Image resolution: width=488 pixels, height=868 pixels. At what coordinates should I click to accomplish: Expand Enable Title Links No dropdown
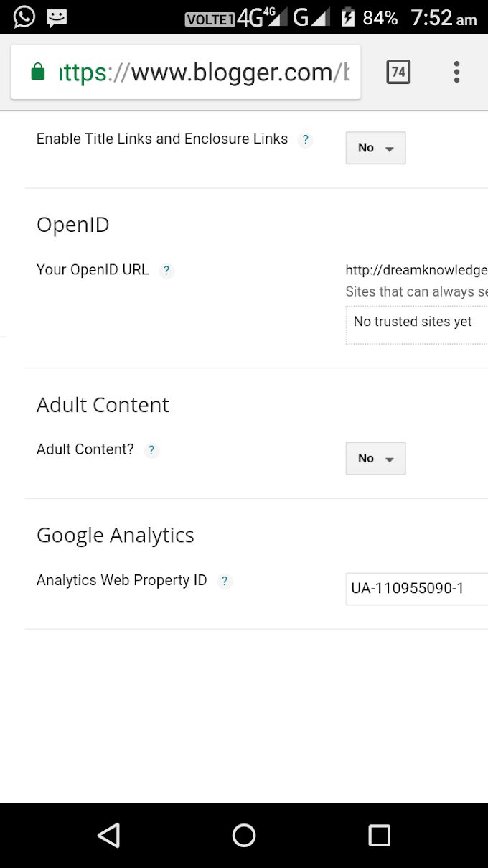click(375, 148)
